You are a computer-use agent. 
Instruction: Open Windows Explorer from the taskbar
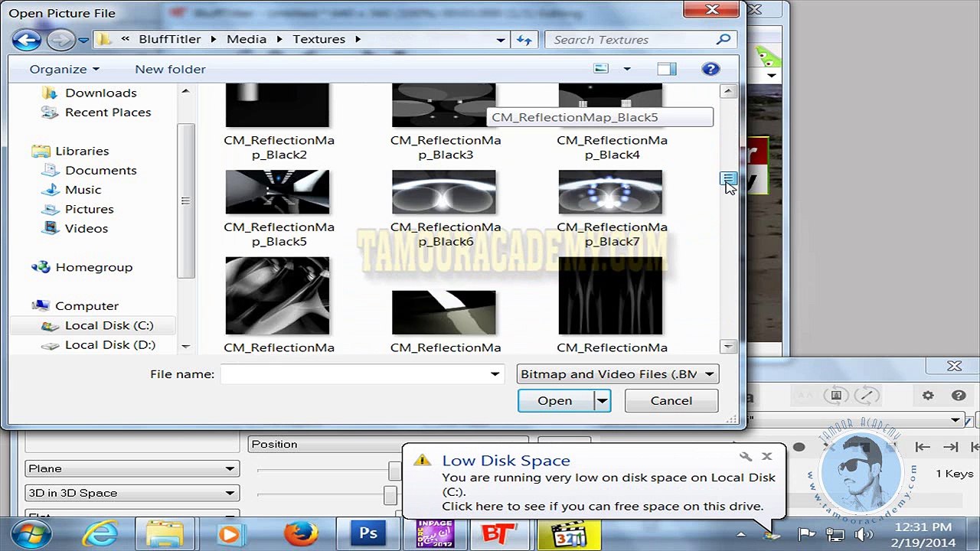tap(164, 533)
